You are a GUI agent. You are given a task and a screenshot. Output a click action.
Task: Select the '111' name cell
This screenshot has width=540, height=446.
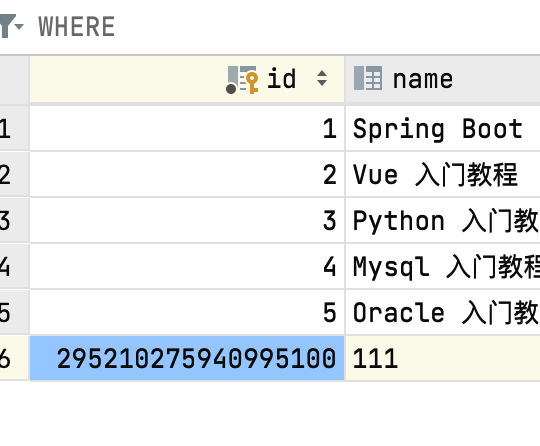coord(443,359)
